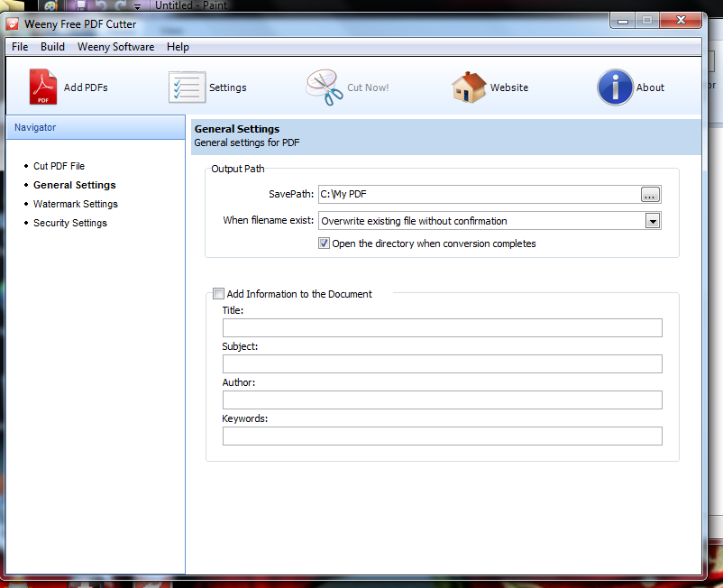Expand the When filename exist dropdown arrow
The width and height of the screenshot is (723, 588).
(x=652, y=221)
